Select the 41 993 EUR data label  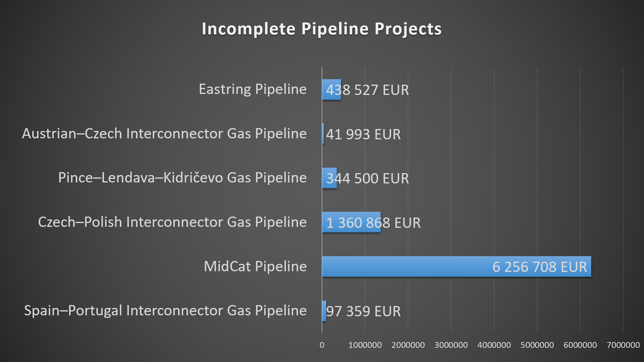(363, 134)
